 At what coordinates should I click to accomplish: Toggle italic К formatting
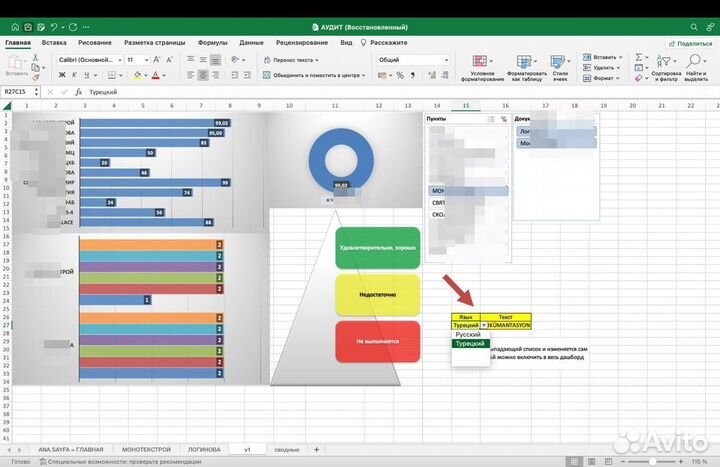click(x=74, y=75)
